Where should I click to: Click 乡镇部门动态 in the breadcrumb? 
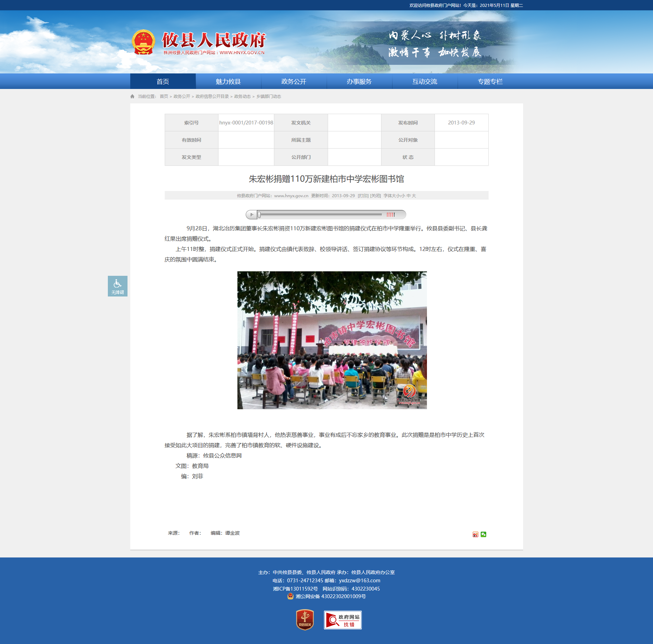268,97
